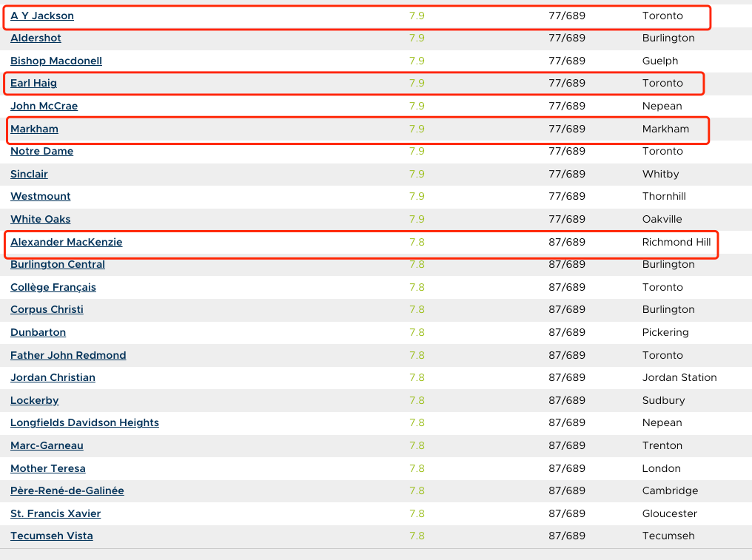Viewport: 752px width, 560px height.
Task: Click Tecumseh city in Tecumseh Vista row
Action: [668, 536]
